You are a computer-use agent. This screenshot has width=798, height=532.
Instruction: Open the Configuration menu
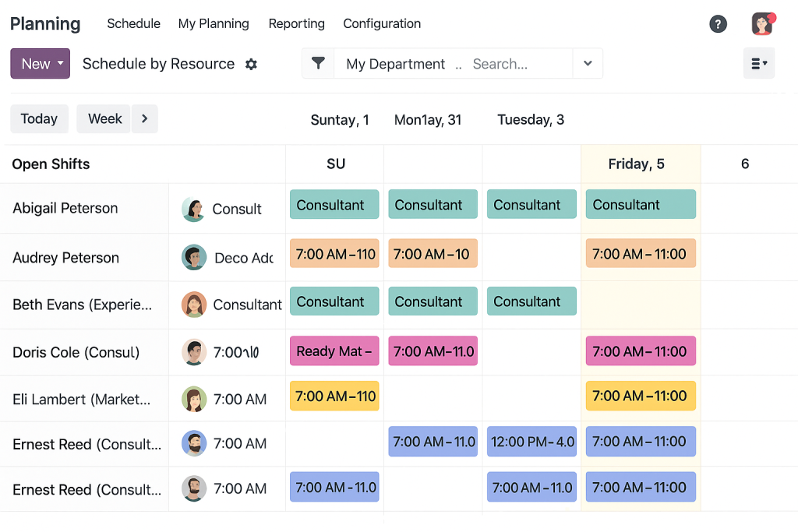tap(382, 24)
